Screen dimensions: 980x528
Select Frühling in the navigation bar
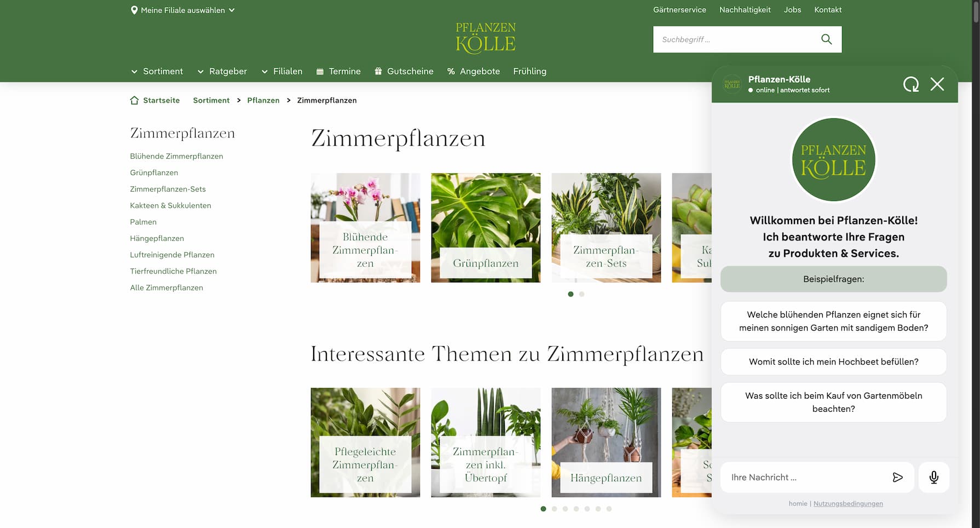(x=529, y=71)
